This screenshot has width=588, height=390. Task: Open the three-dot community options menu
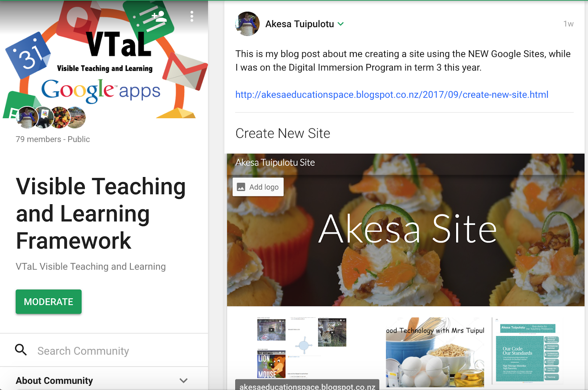coord(192,16)
